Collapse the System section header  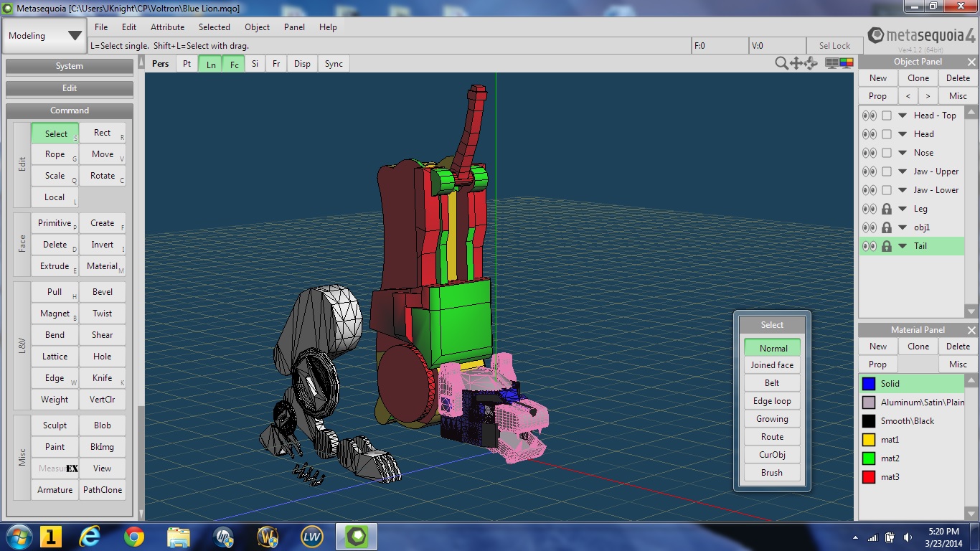click(x=70, y=66)
